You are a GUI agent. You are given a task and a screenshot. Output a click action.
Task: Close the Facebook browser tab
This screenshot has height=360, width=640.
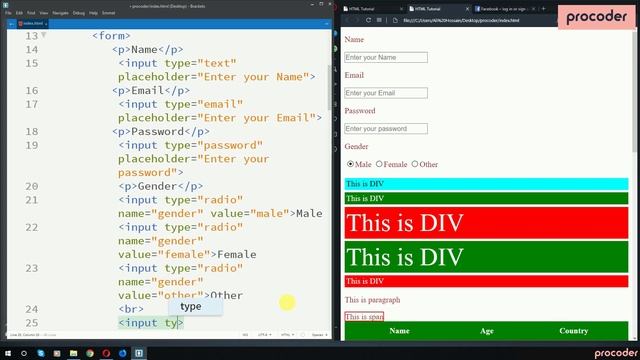click(533, 9)
